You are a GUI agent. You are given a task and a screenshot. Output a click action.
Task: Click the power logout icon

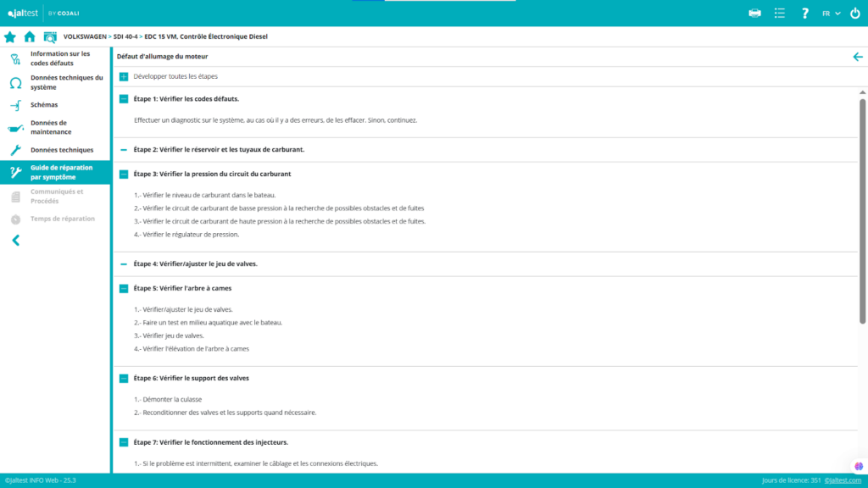point(854,14)
